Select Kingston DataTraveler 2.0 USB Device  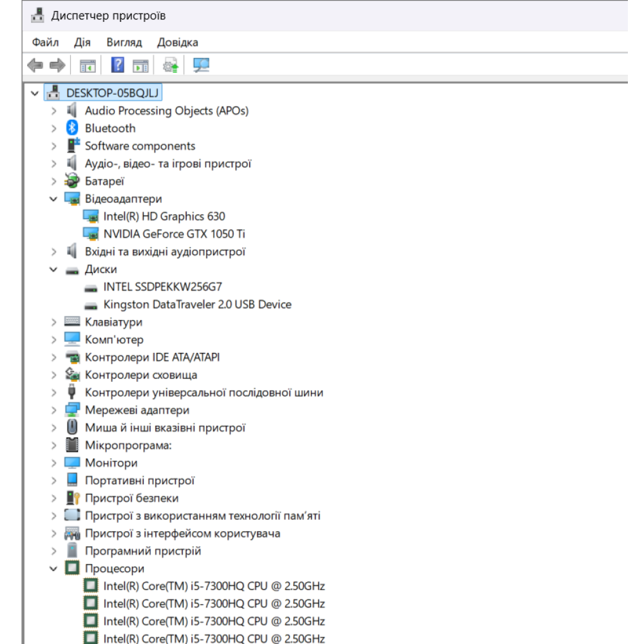coord(197,305)
